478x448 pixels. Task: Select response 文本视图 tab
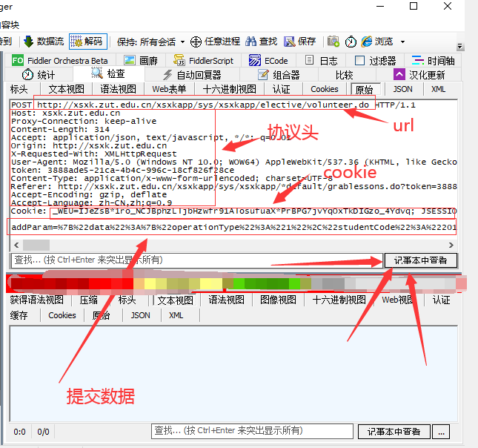(x=176, y=300)
